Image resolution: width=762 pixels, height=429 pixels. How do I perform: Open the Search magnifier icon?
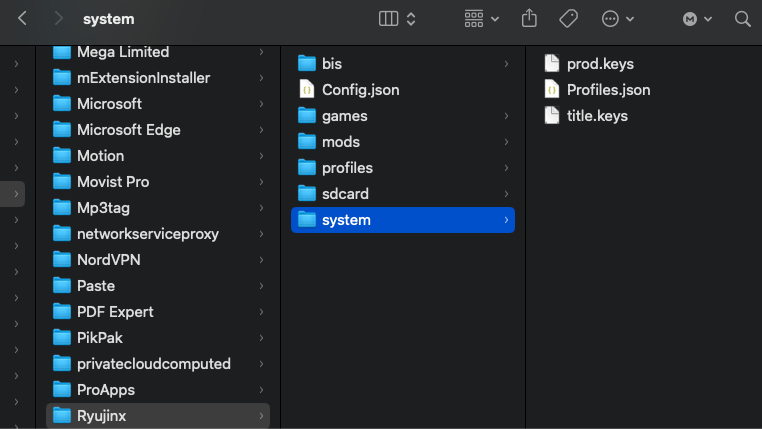pyautogui.click(x=742, y=19)
